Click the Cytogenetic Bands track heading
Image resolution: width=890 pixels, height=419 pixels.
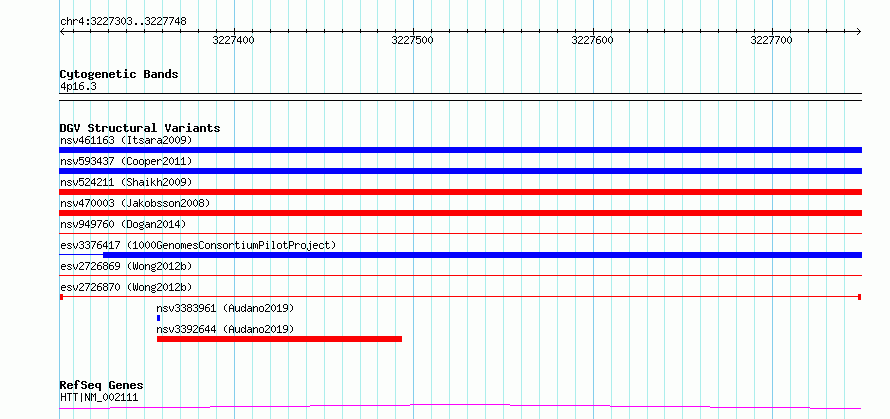(119, 74)
